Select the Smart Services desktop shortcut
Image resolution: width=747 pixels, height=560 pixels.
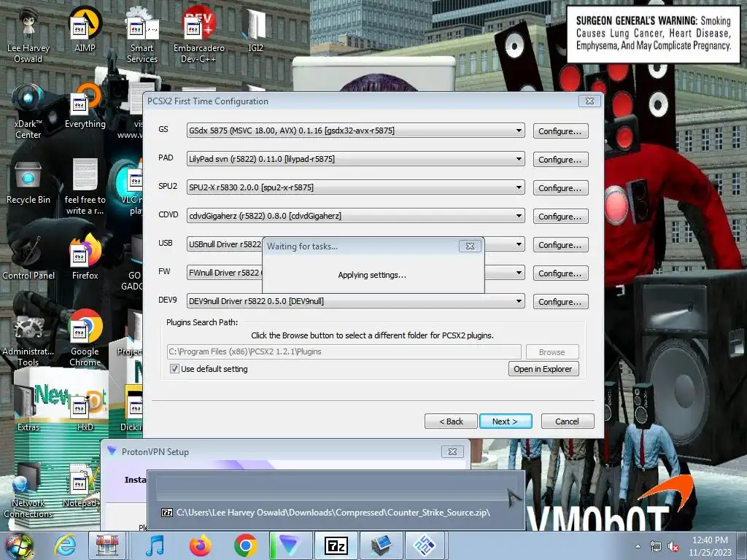coord(142,34)
